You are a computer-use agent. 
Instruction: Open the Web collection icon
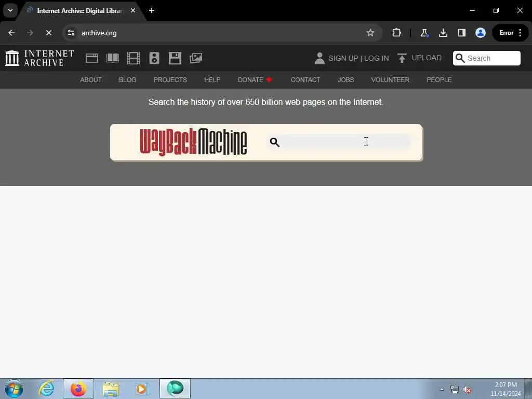point(92,58)
